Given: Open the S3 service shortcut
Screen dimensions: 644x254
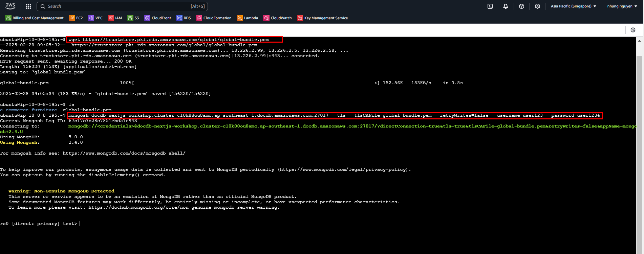Looking at the screenshot, I should (133, 18).
